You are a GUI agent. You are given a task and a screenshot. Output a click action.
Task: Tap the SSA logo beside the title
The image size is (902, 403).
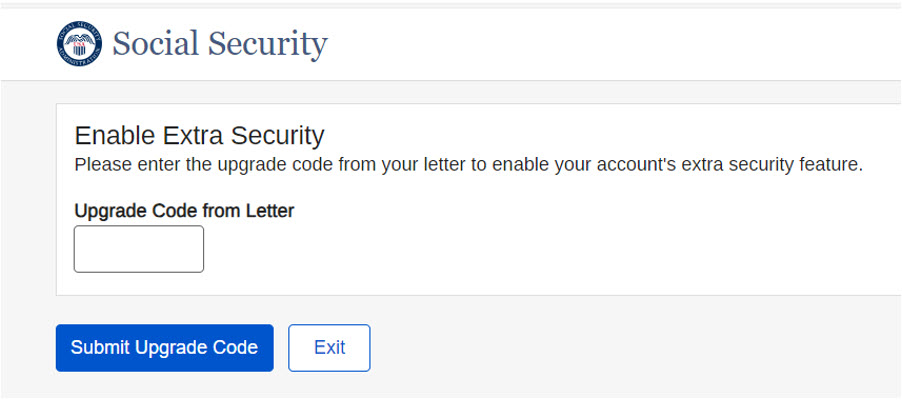click(79, 44)
